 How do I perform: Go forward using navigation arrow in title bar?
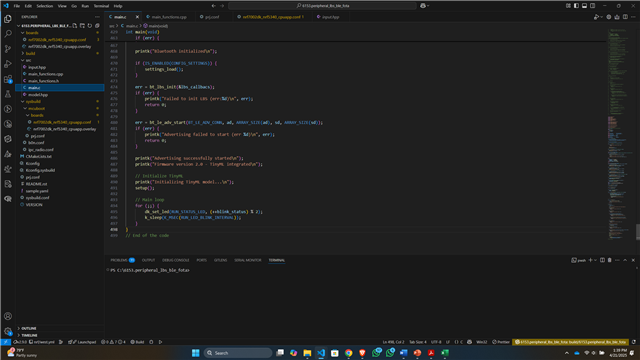pyautogui.click(x=222, y=6)
